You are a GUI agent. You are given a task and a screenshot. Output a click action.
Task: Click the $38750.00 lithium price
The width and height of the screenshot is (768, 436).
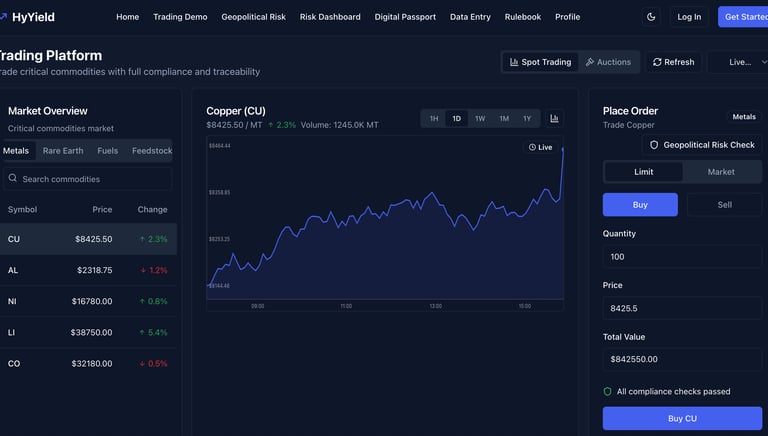coord(92,332)
